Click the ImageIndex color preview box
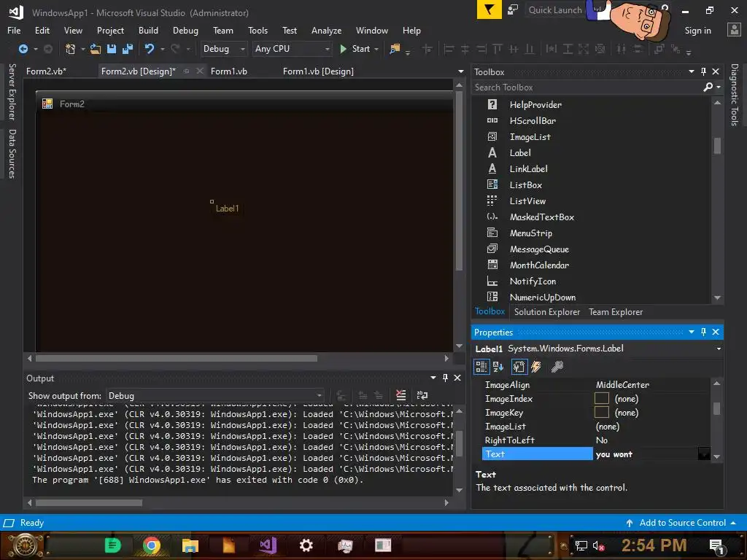This screenshot has width=747, height=560. 602,398
